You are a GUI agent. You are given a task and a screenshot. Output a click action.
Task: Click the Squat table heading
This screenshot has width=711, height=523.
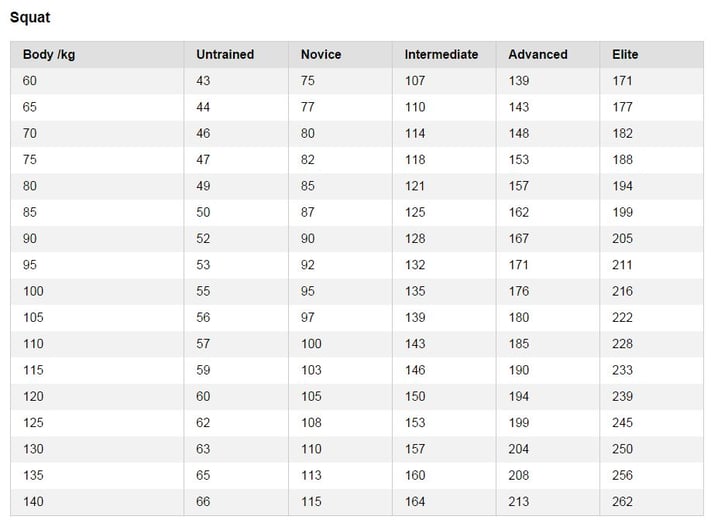click(x=30, y=17)
